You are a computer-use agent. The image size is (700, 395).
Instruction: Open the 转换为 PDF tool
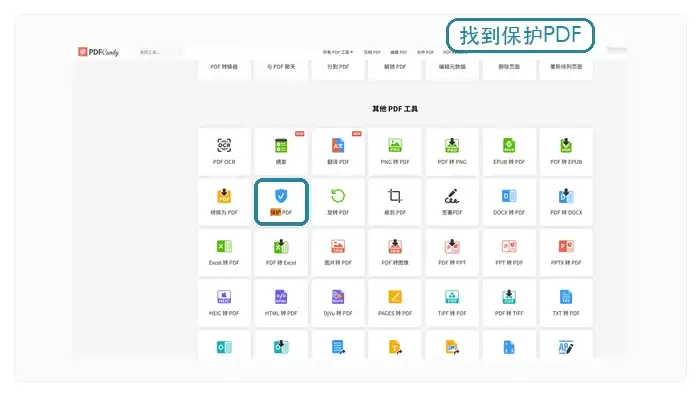click(x=224, y=202)
